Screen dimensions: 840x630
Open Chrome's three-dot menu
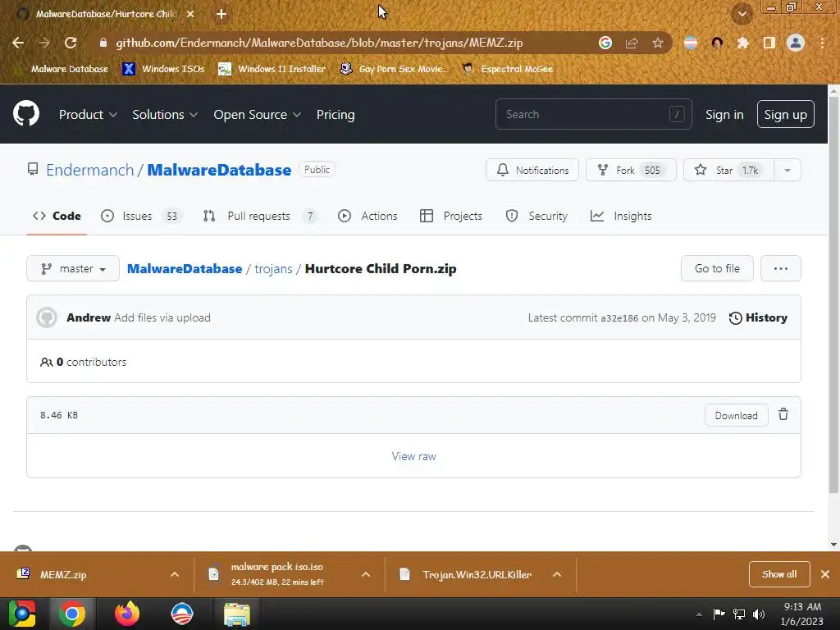click(x=822, y=43)
